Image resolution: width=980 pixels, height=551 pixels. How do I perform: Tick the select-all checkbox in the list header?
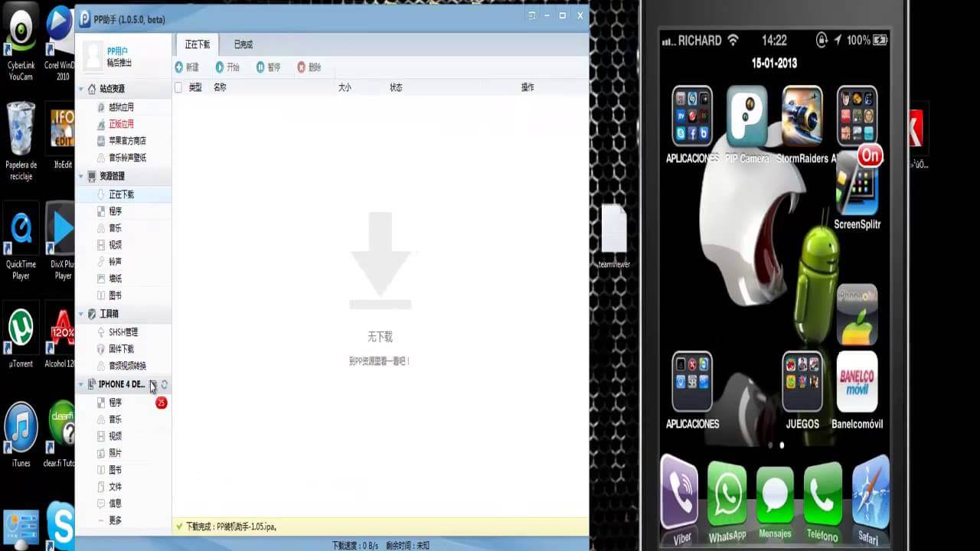coord(178,87)
